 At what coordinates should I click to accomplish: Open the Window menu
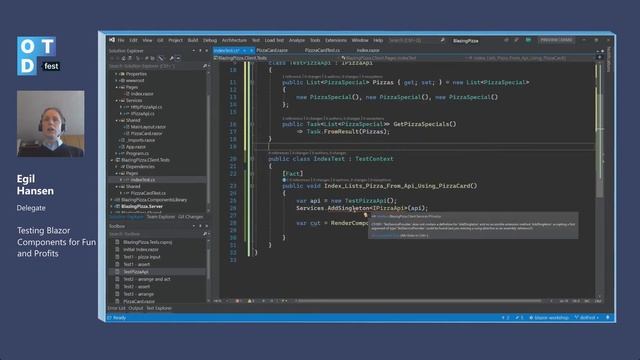pyautogui.click(x=360, y=40)
